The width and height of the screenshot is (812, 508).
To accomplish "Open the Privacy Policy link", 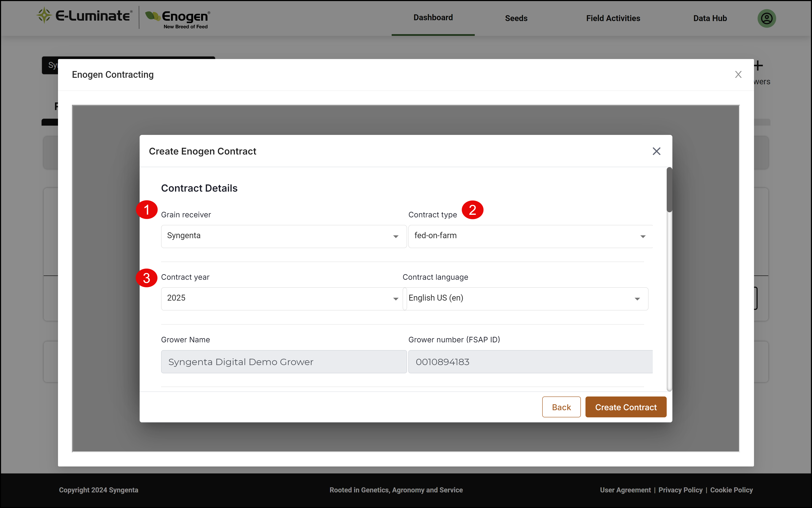I will [680, 490].
